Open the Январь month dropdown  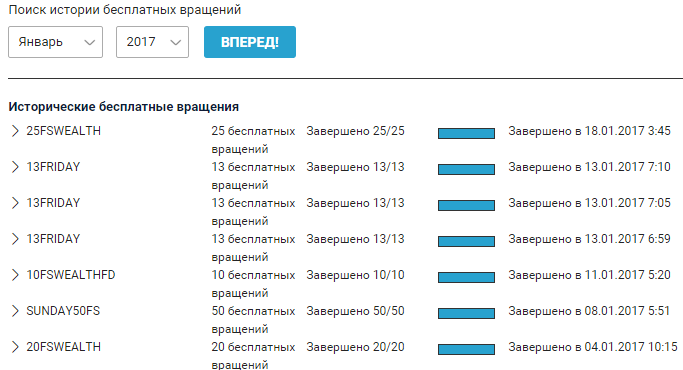(55, 42)
